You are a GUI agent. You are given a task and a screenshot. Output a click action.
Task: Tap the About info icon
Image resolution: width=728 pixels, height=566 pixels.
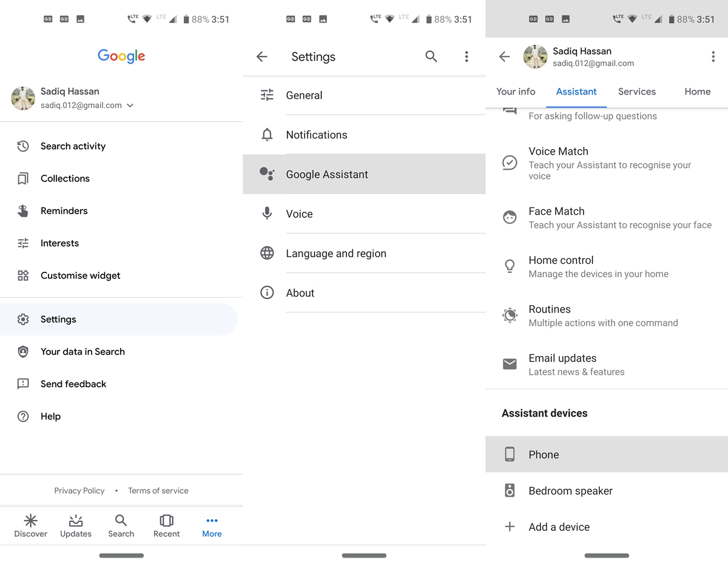point(267,292)
